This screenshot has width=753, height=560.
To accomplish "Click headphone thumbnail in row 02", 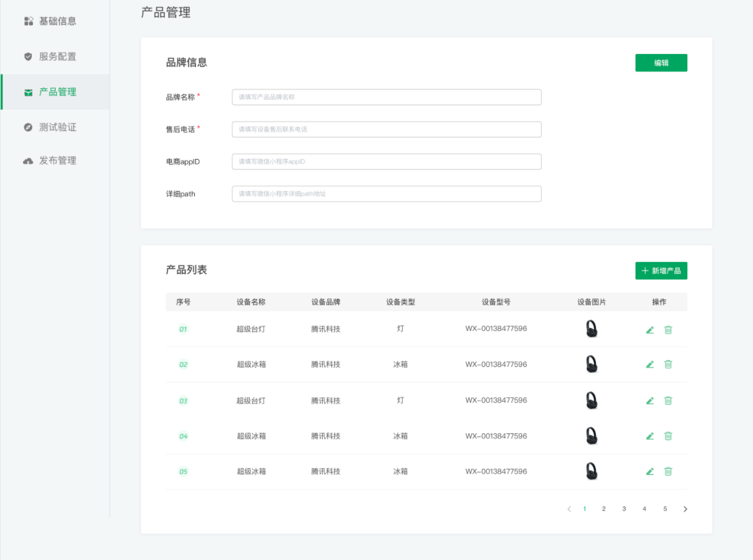I will click(592, 364).
